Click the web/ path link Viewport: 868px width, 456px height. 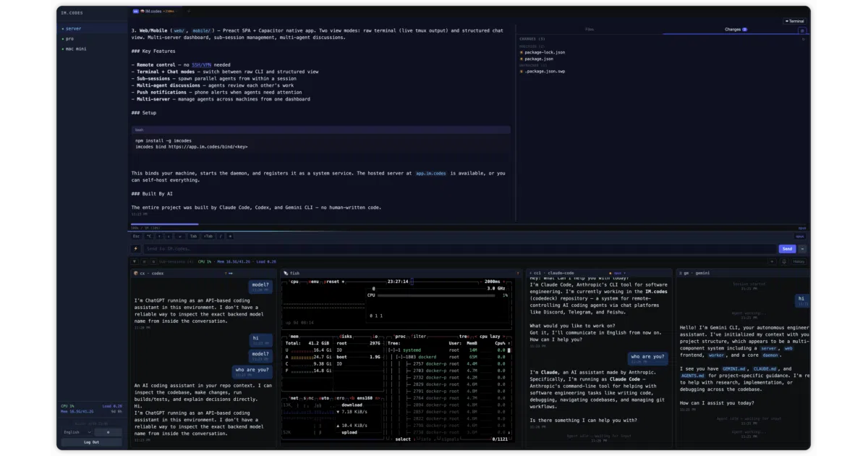(x=179, y=30)
